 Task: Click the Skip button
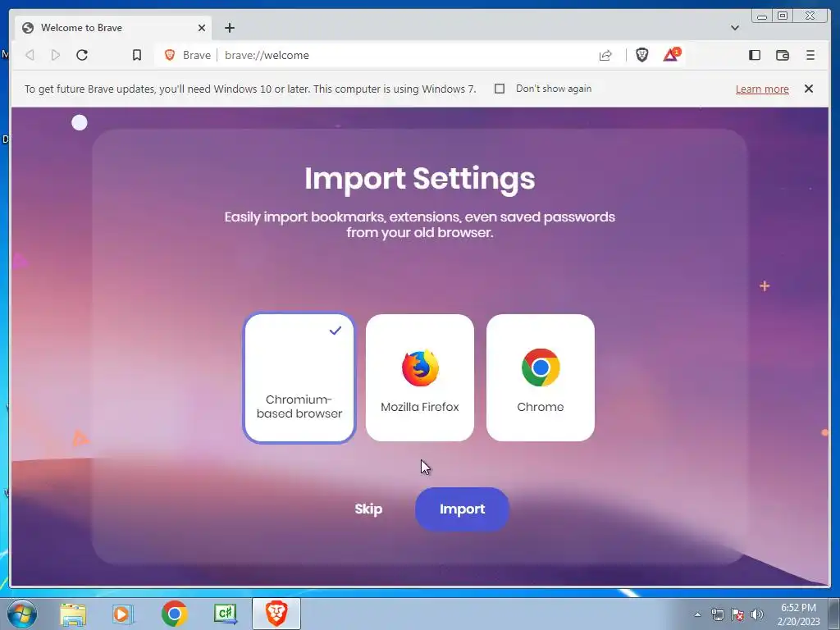(x=368, y=509)
